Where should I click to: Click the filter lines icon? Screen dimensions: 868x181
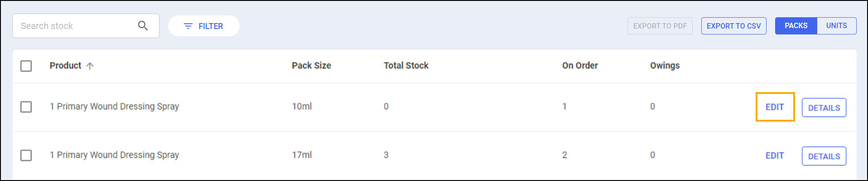click(188, 26)
